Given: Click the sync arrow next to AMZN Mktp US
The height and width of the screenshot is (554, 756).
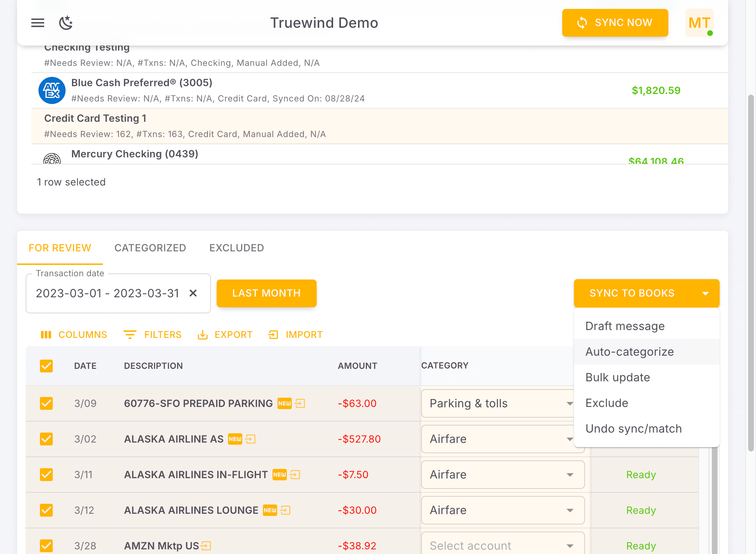Looking at the screenshot, I should pos(206,546).
